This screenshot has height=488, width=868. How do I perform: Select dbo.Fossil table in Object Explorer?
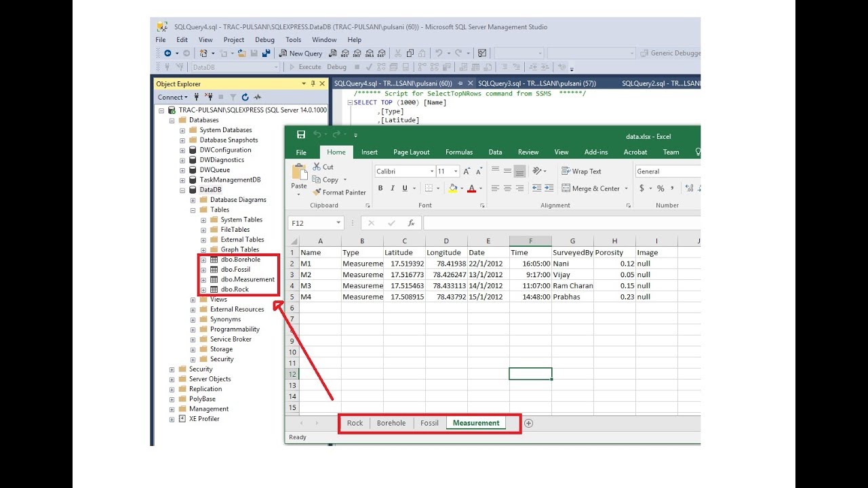click(235, 269)
